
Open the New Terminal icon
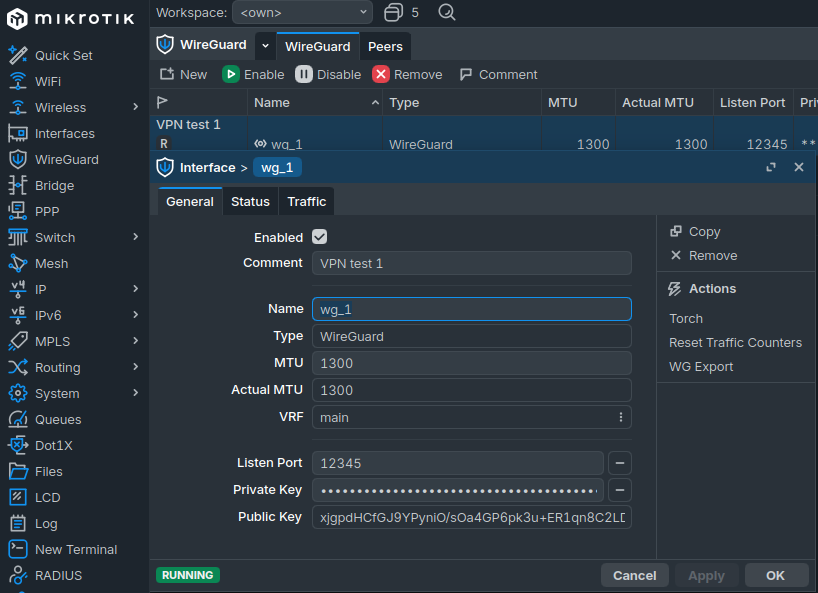(18, 549)
